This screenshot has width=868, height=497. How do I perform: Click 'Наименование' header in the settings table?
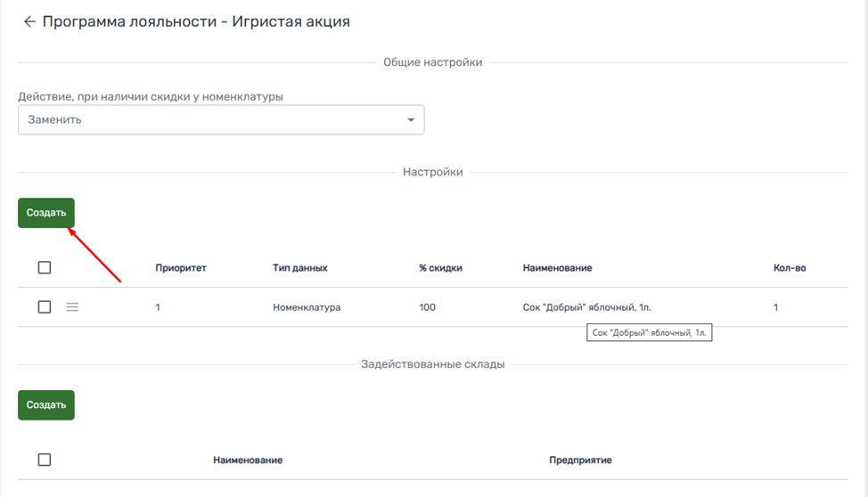(557, 268)
